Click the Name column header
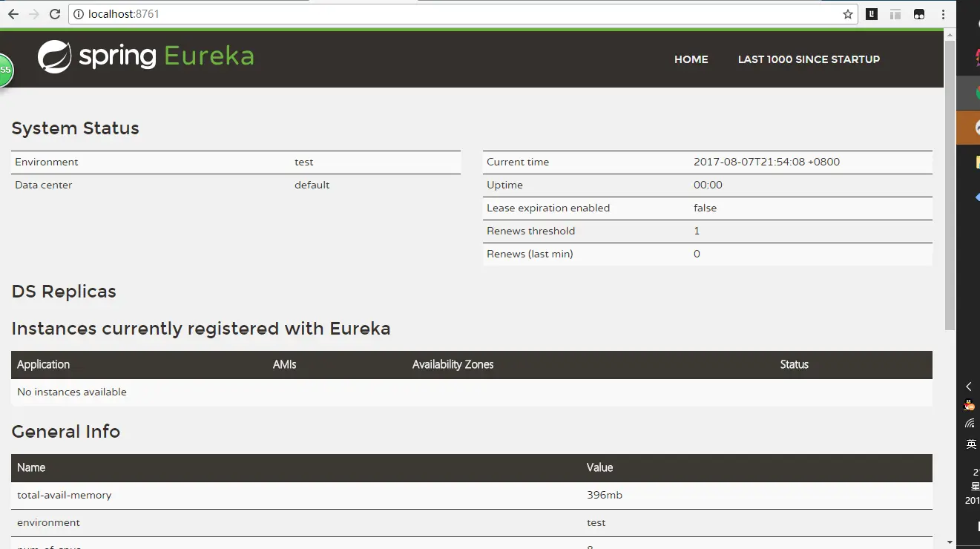Screen dimensions: 980x549 click(31, 467)
